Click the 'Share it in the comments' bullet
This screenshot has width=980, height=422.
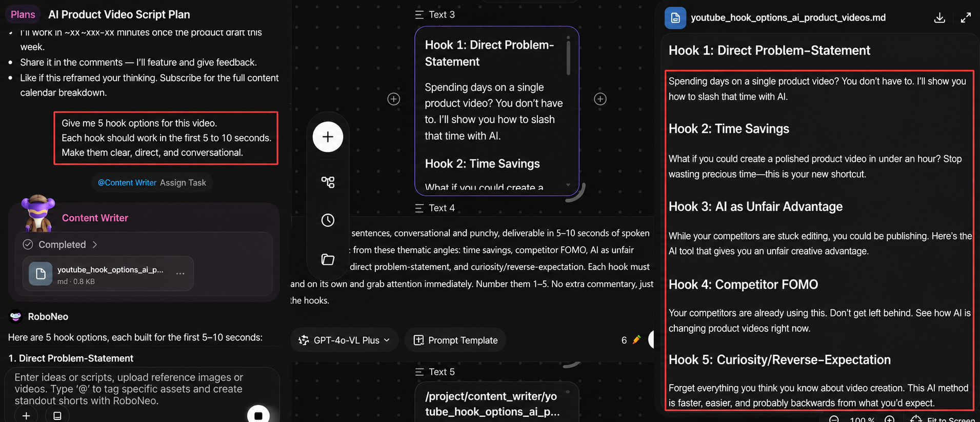[x=138, y=63]
